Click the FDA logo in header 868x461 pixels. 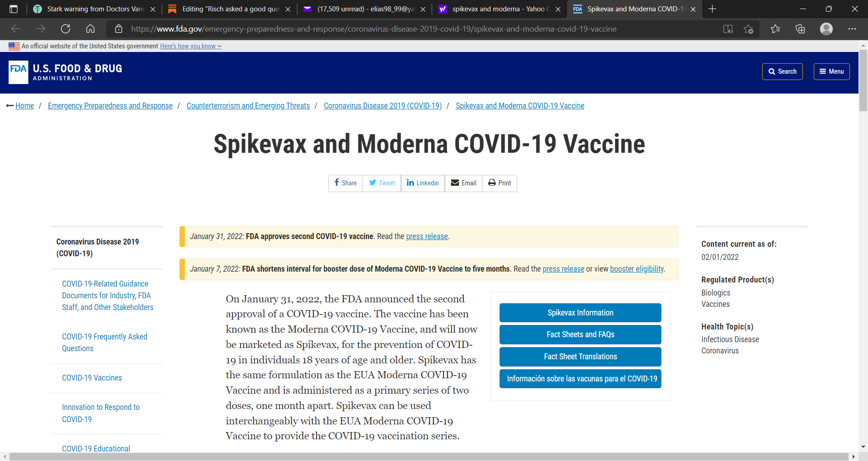(x=66, y=72)
